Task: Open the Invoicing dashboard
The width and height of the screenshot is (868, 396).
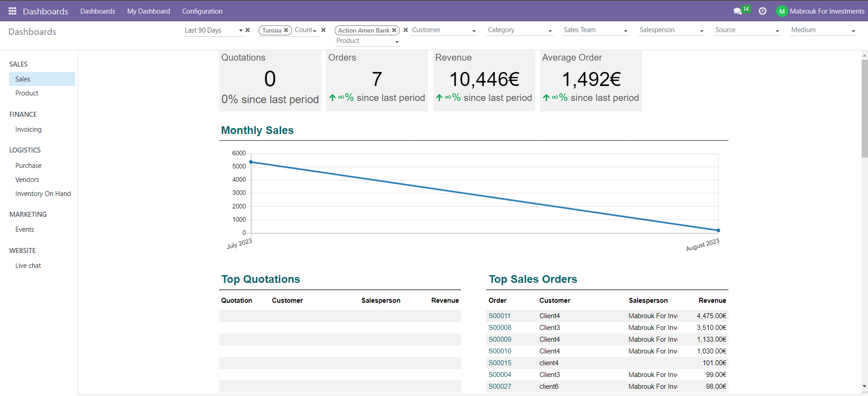Action: tap(42, 129)
